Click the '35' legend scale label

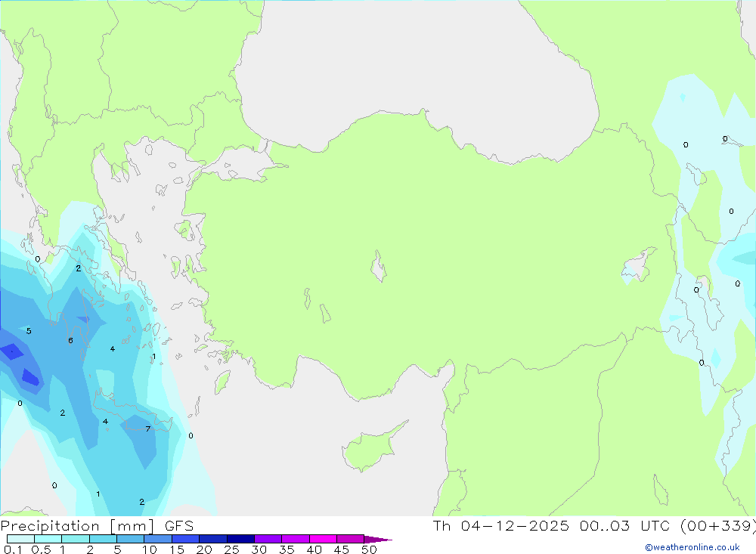pyautogui.click(x=287, y=549)
